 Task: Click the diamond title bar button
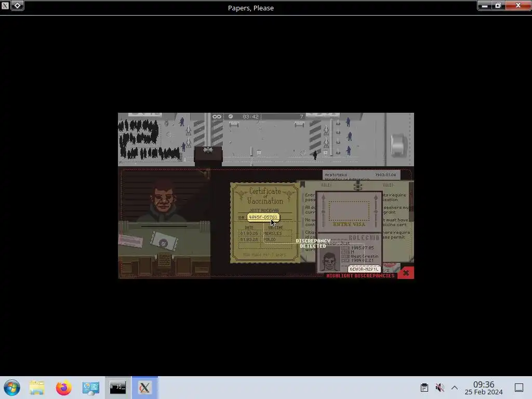(x=17, y=5)
